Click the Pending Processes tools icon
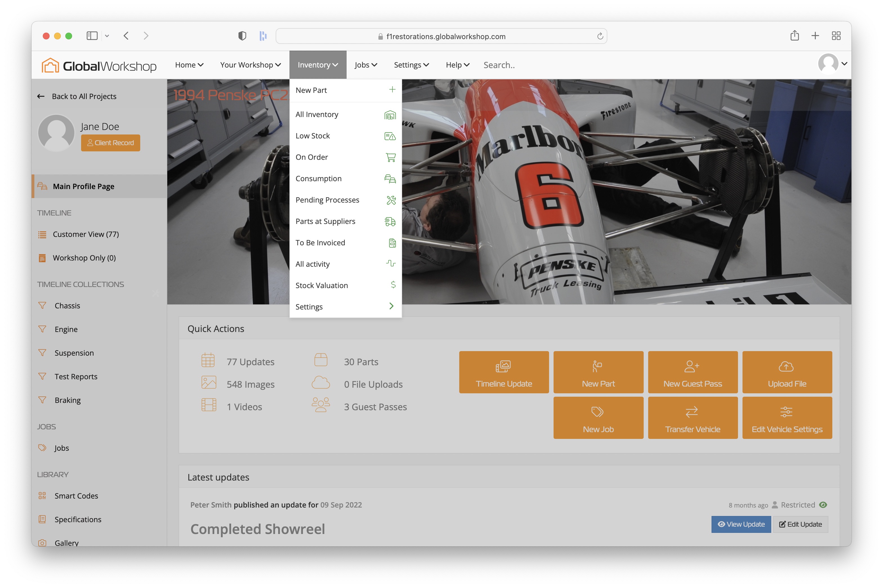883x588 pixels. click(x=391, y=200)
